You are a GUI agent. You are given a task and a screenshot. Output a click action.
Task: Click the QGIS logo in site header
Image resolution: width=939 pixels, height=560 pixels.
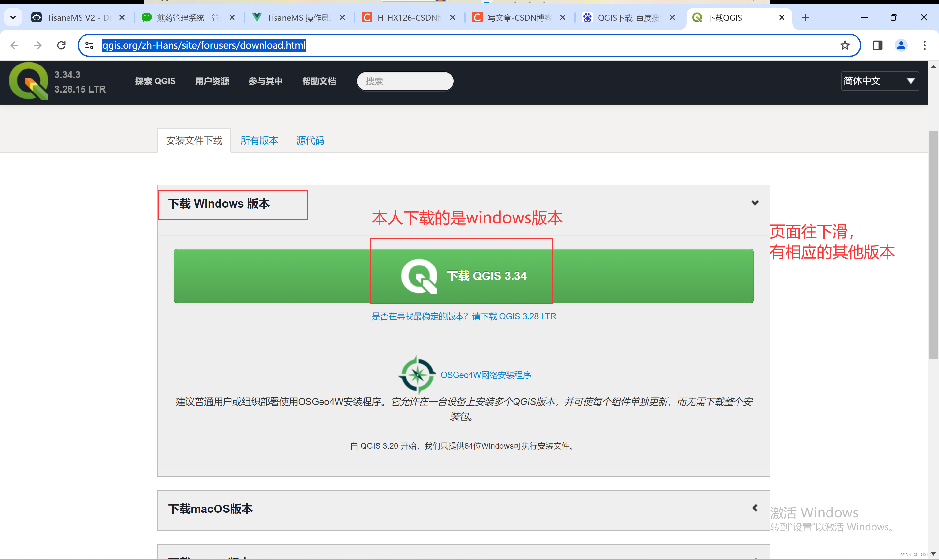click(28, 81)
